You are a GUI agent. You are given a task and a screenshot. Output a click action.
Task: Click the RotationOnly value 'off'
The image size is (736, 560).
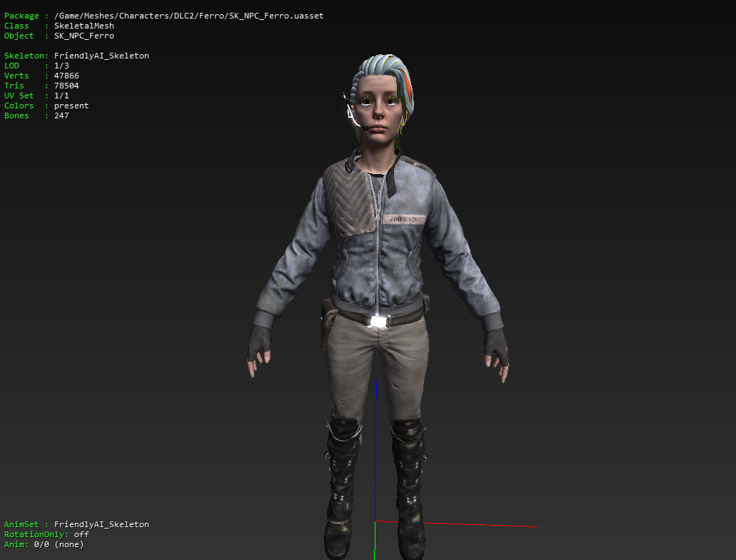click(x=81, y=534)
